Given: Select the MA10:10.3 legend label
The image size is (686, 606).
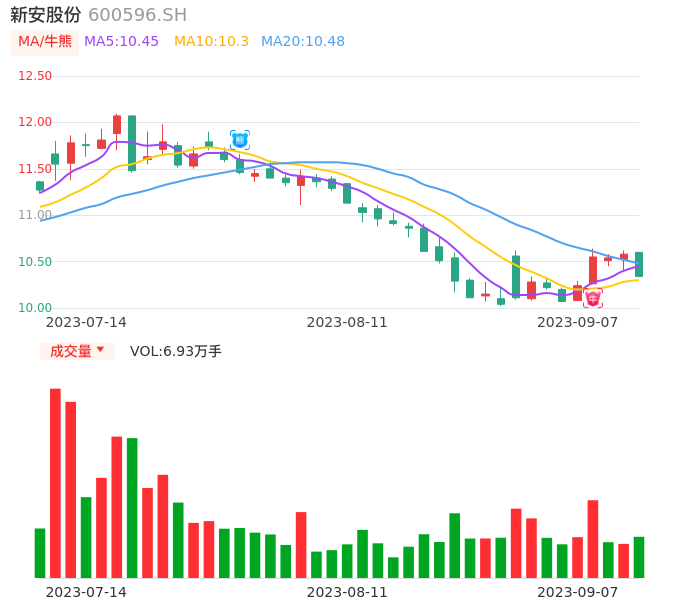Looking at the screenshot, I should [x=211, y=42].
